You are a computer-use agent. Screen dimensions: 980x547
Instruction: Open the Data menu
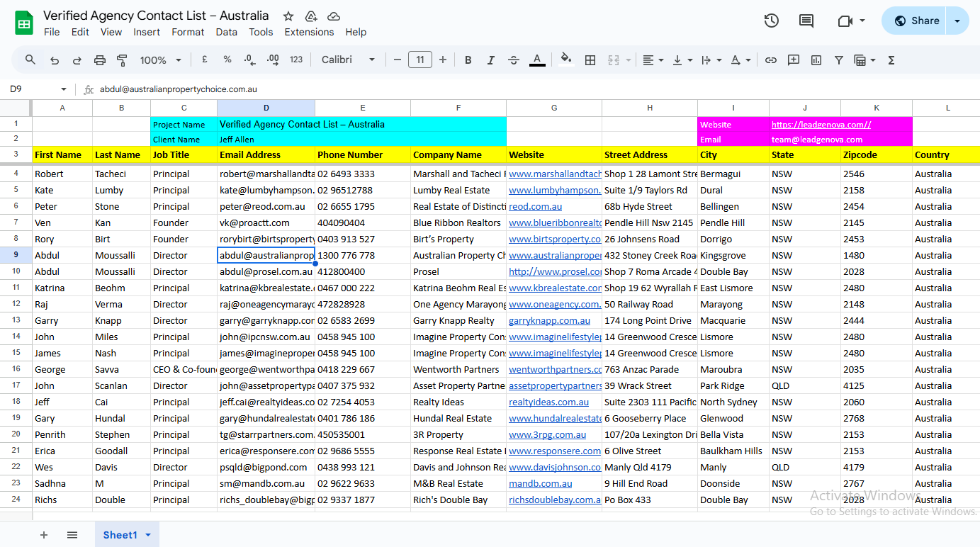[226, 32]
